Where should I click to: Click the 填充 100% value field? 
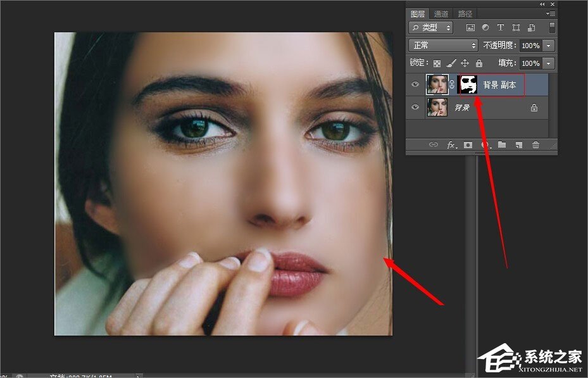tap(530, 63)
